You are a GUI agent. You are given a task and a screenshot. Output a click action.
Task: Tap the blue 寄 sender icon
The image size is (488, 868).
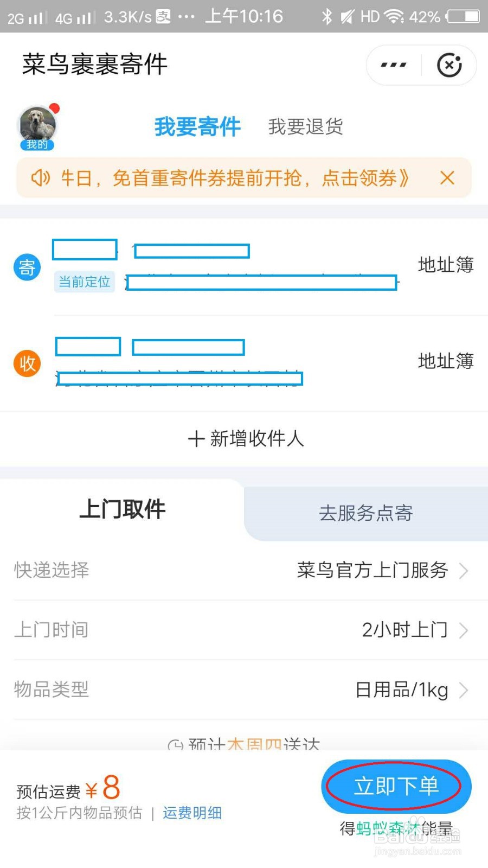pyautogui.click(x=27, y=267)
